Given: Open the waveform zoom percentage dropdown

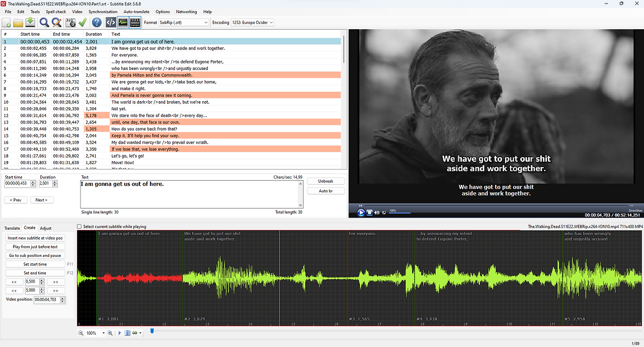Looking at the screenshot, I should (x=104, y=333).
